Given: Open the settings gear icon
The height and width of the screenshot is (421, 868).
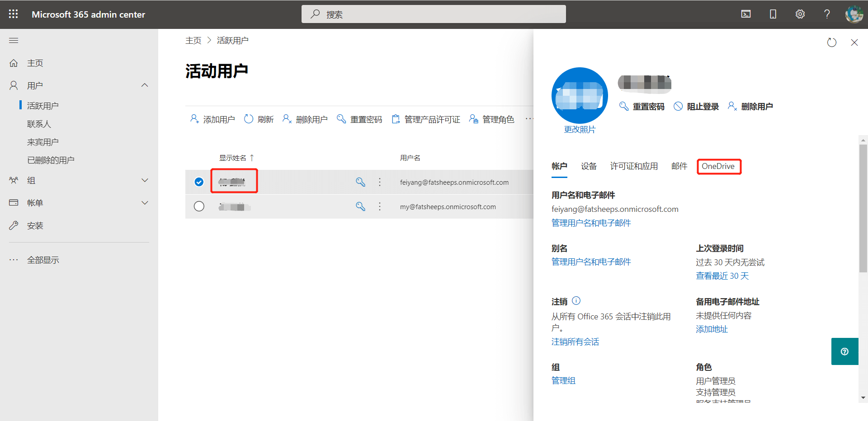Looking at the screenshot, I should tap(800, 14).
